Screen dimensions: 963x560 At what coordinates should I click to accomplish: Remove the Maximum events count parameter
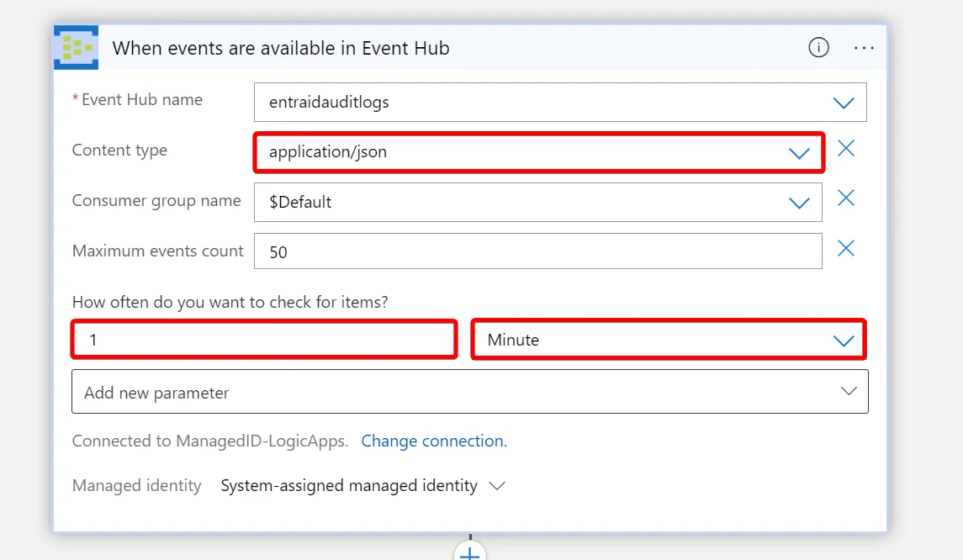tap(846, 248)
